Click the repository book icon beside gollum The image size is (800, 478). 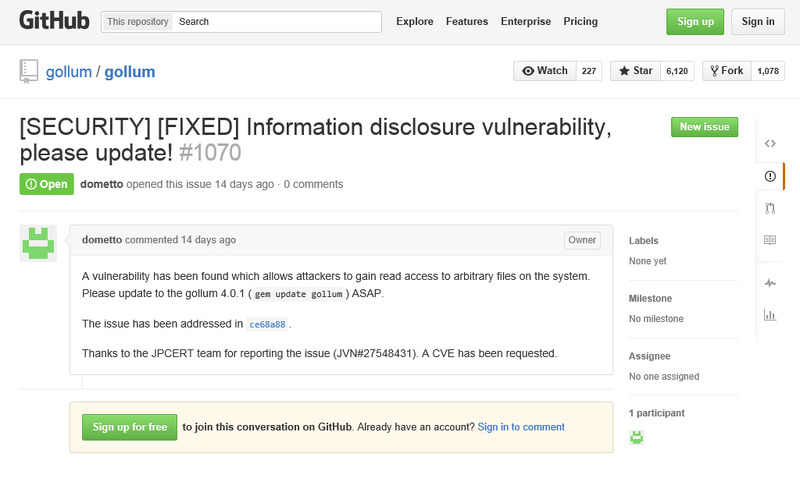[29, 71]
